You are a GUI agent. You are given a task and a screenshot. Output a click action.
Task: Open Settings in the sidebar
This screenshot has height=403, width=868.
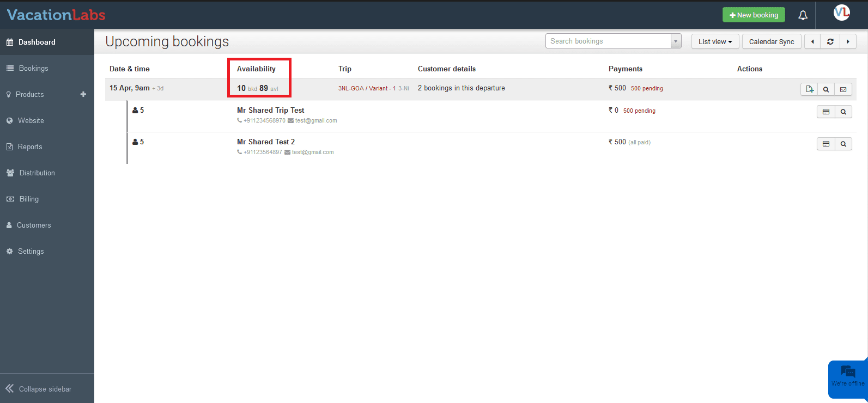pos(31,251)
